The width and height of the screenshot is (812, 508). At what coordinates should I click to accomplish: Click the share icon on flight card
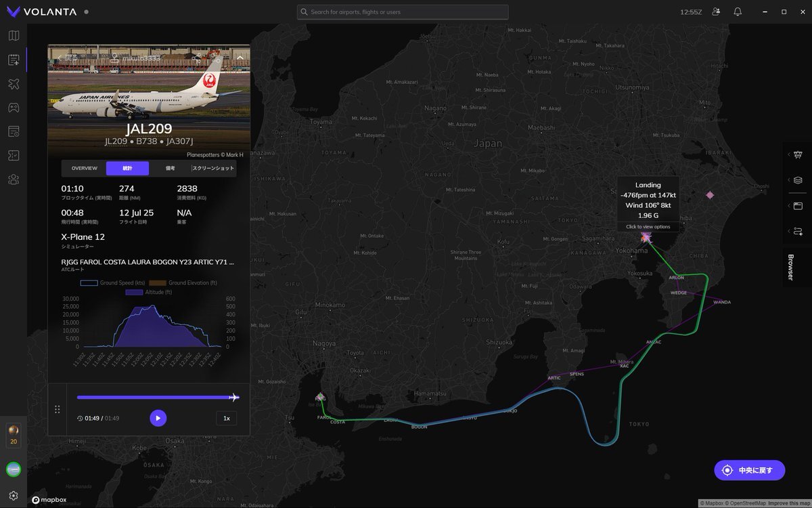pos(196,58)
